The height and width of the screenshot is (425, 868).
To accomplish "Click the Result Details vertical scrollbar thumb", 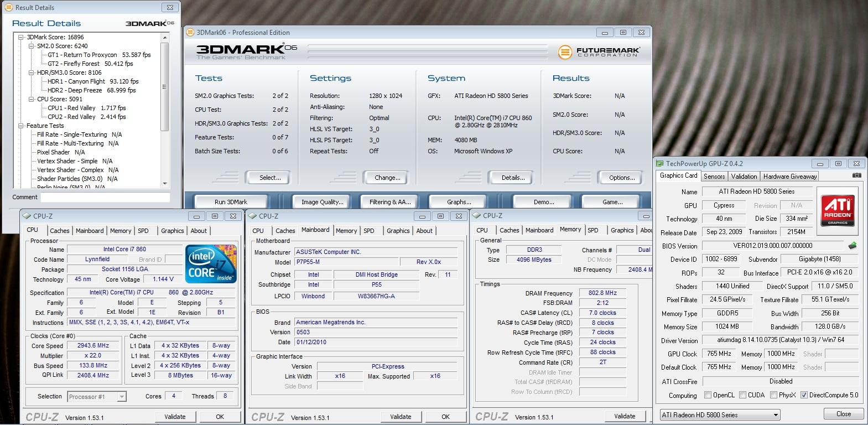I will pyautogui.click(x=165, y=87).
